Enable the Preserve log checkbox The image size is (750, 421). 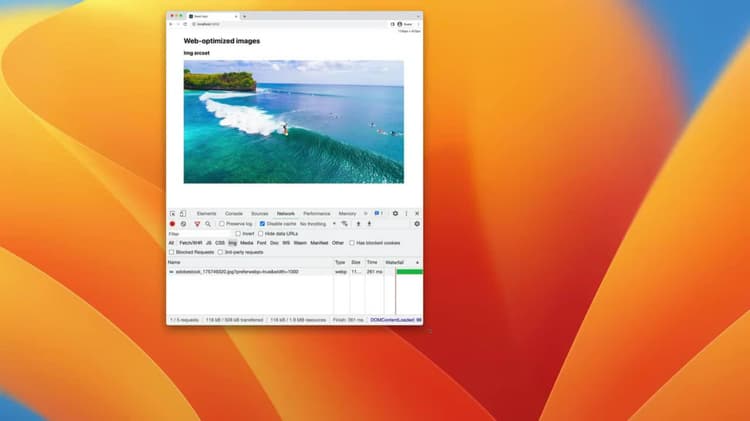[x=221, y=224]
